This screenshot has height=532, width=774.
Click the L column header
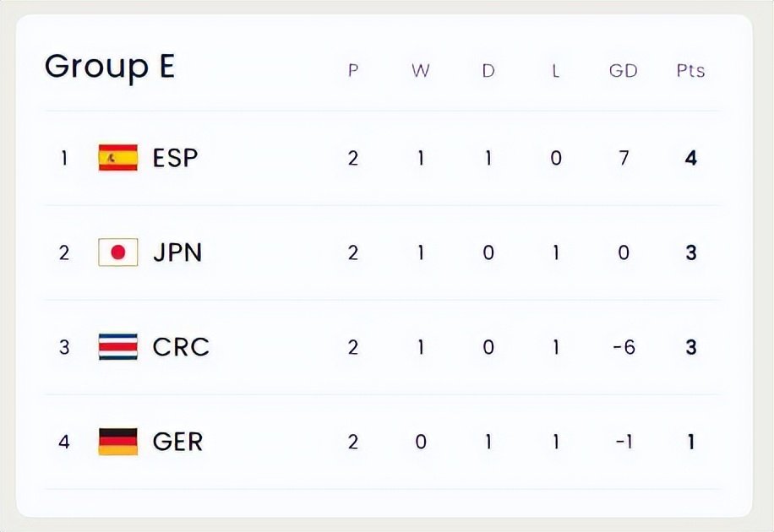click(x=555, y=71)
